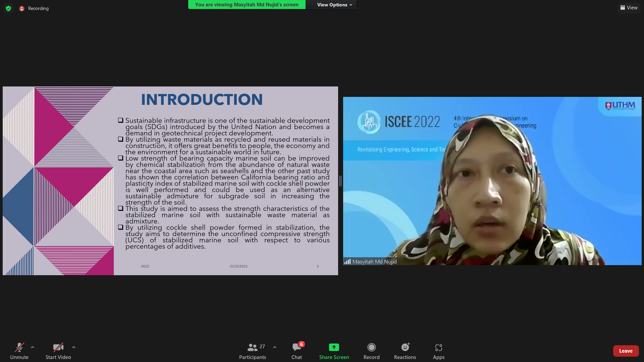The width and height of the screenshot is (644, 362).
Task: Click the divider handle between shared screen and video
Action: (340, 181)
